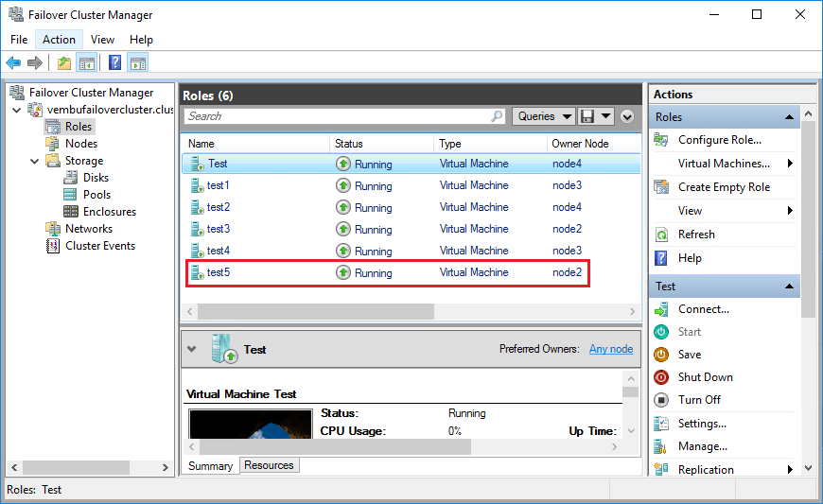The image size is (823, 504).
Task: Sort by the Type column header
Action: [490, 144]
